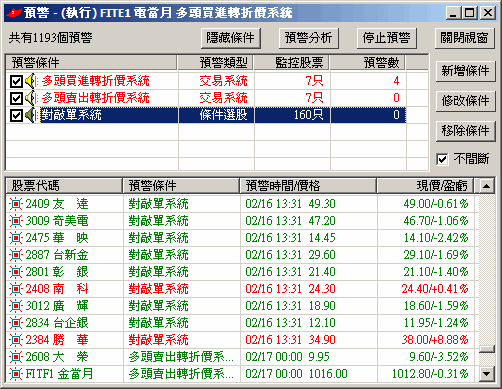Screen dimensions: 502x389
Task: Toggle checkbox for 對敵單系統
Action: (16, 115)
